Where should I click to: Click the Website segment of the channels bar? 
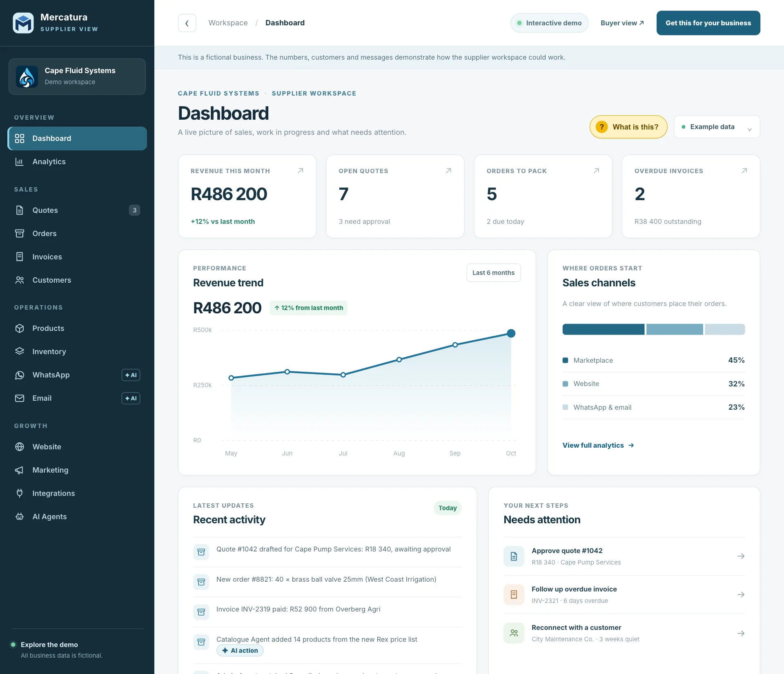(675, 329)
